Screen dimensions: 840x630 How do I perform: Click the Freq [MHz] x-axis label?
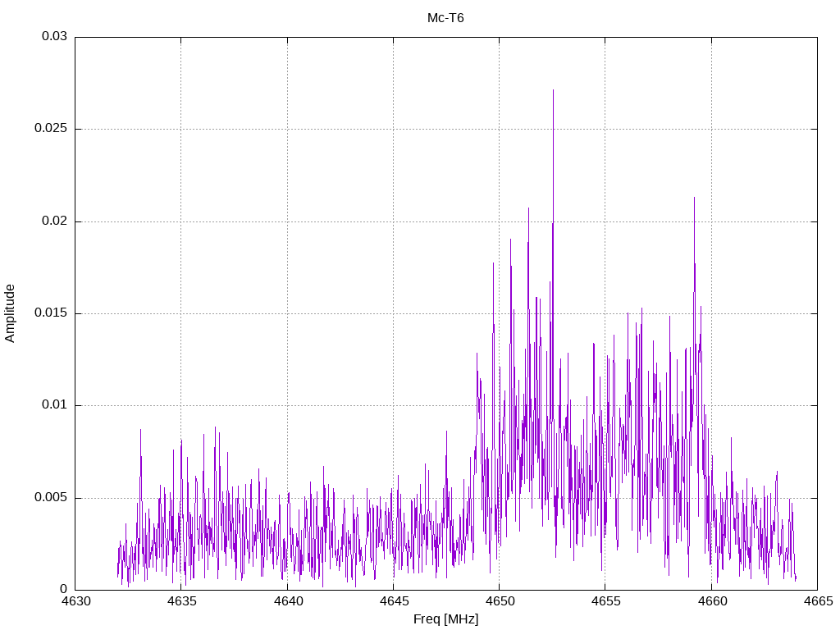(x=445, y=619)
